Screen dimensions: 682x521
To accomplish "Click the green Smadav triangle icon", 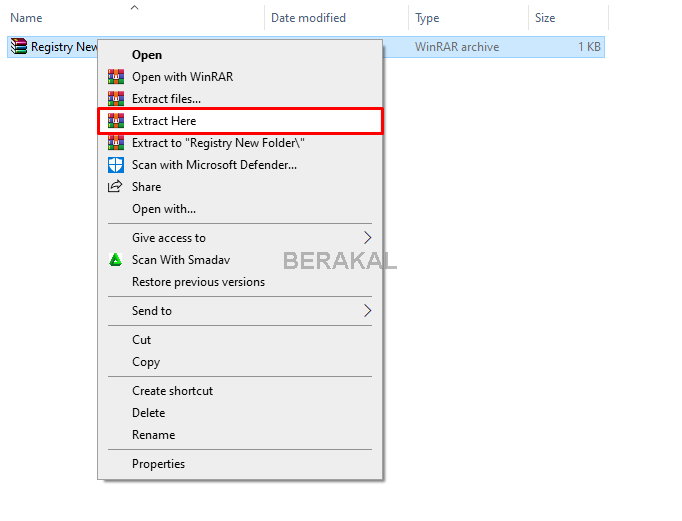I will [x=115, y=260].
